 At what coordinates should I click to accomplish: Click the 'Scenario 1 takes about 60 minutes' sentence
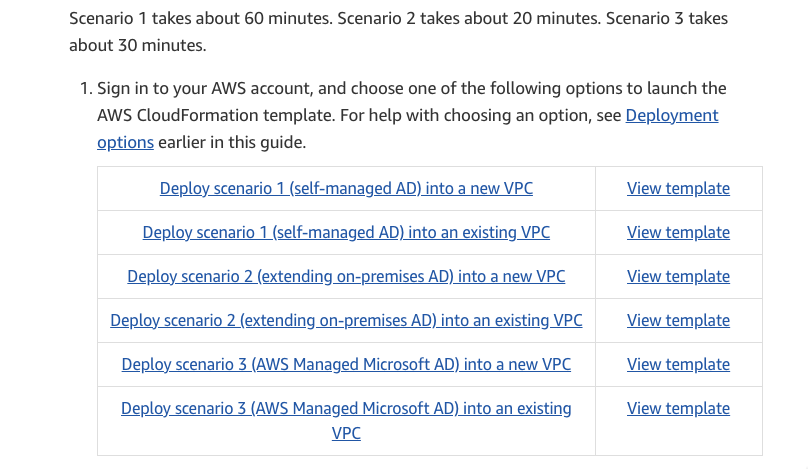pyautogui.click(x=201, y=19)
